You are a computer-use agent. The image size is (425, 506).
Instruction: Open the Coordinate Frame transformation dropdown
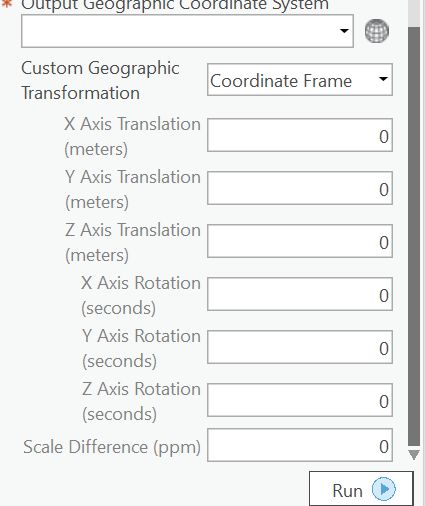point(300,80)
